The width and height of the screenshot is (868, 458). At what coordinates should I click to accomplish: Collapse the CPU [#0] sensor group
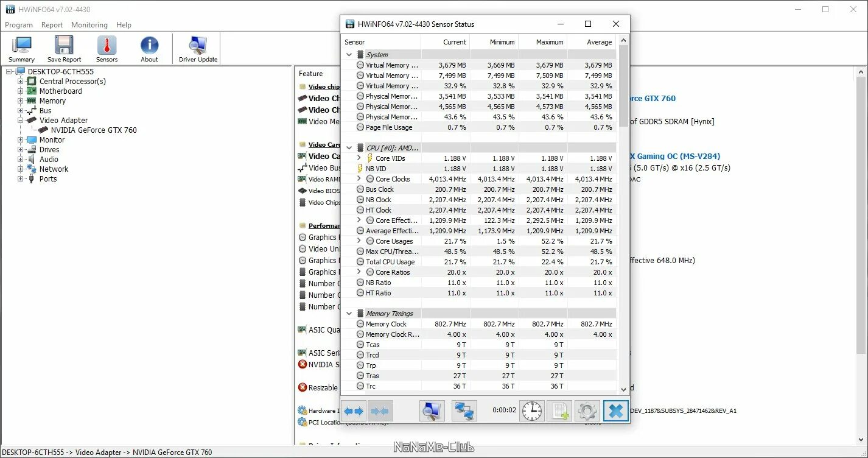coord(349,148)
